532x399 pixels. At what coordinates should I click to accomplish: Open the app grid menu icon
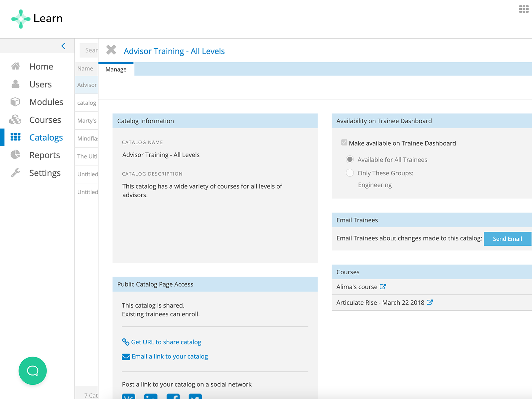pyautogui.click(x=524, y=9)
